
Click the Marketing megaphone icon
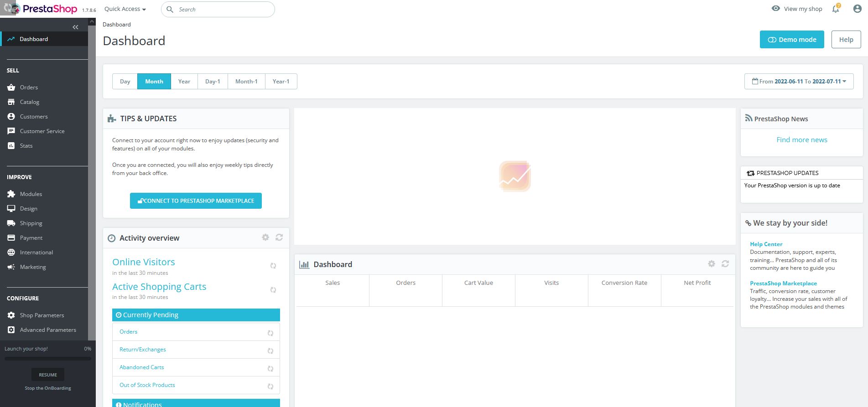point(11,267)
